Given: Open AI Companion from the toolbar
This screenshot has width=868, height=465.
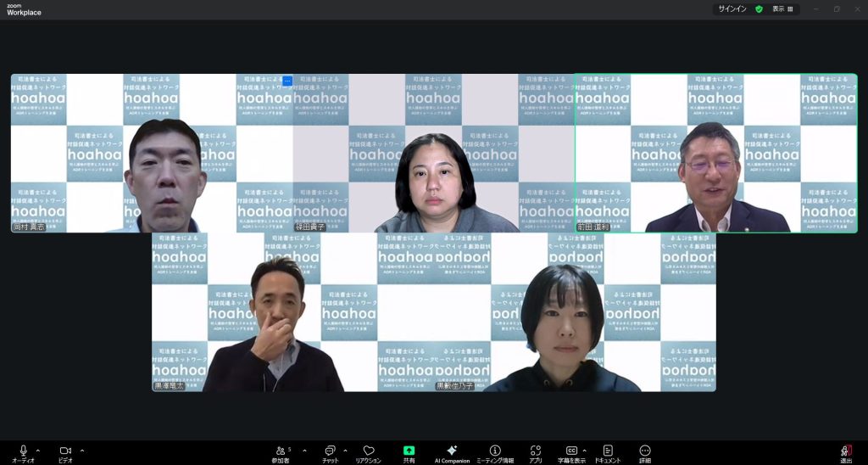Looking at the screenshot, I should pos(452,451).
